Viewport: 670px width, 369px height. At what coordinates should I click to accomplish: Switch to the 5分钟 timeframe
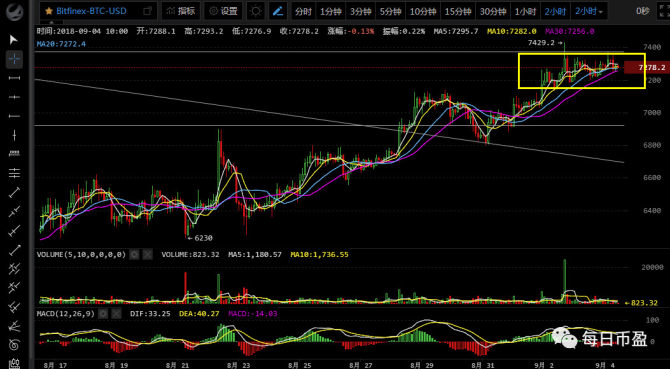pos(391,12)
